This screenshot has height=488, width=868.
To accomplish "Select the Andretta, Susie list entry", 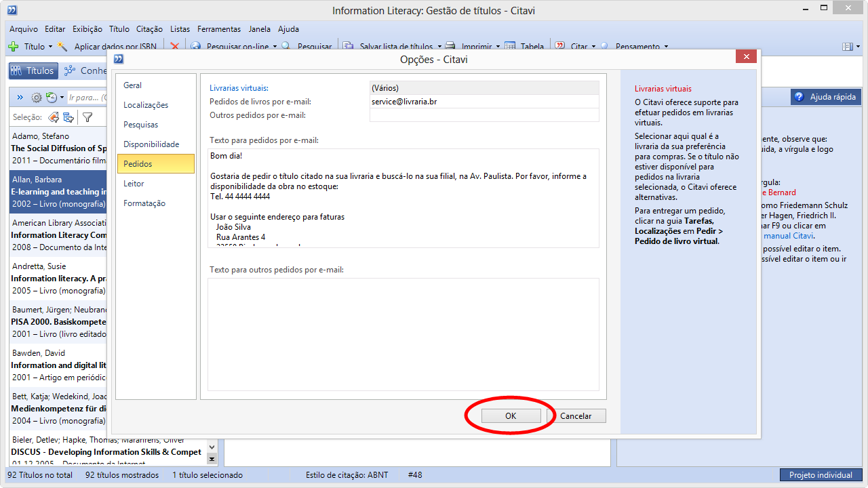I will tap(57, 279).
